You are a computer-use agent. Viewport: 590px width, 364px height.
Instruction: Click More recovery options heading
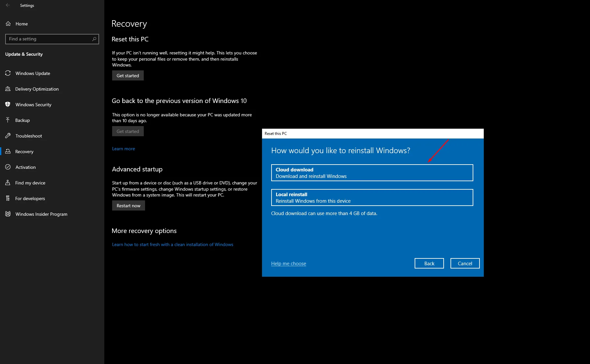[144, 231]
